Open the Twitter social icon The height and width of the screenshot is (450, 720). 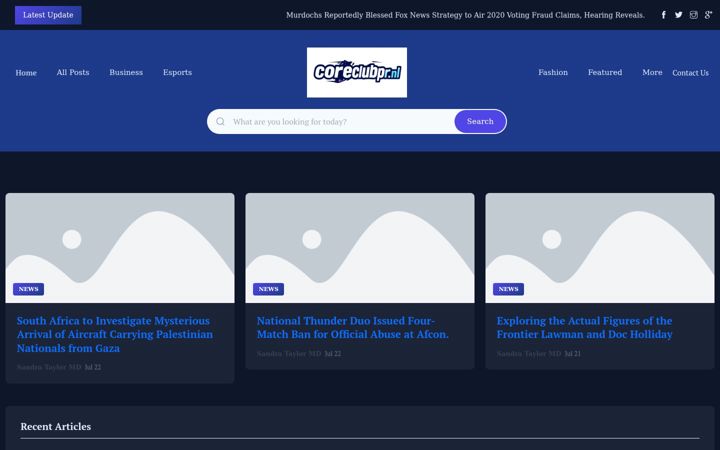pos(679,15)
